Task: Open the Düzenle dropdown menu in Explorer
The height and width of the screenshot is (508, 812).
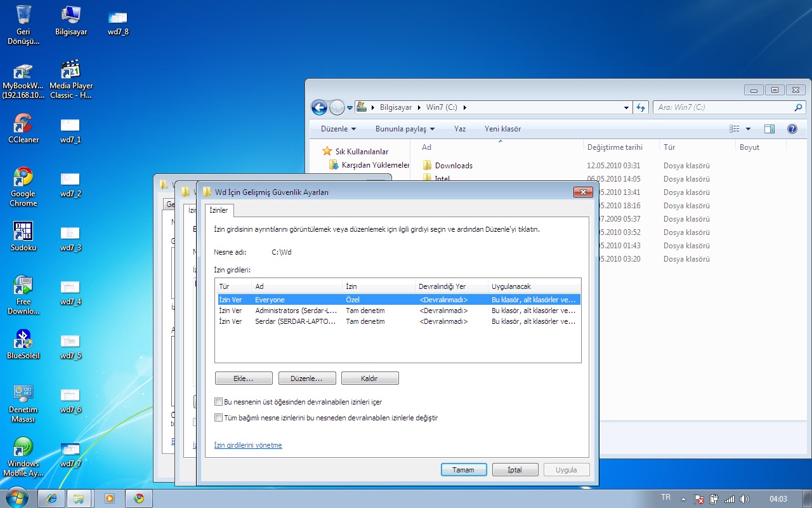Action: tap(339, 129)
